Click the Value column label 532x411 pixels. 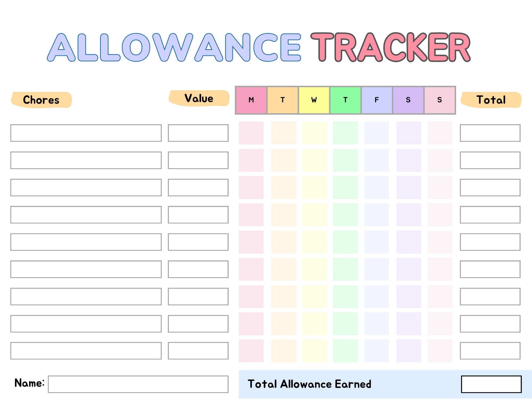pos(199,98)
